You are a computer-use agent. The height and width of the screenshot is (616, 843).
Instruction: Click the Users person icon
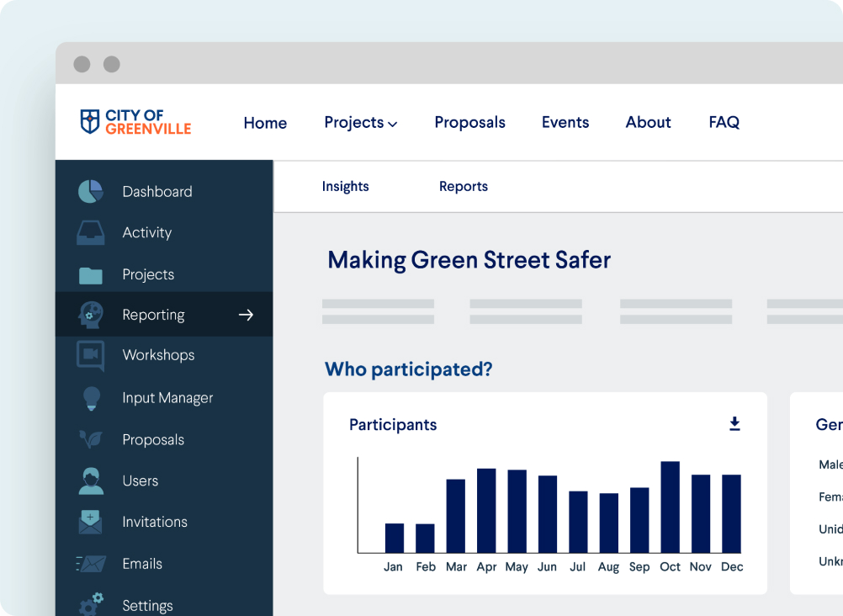point(90,481)
